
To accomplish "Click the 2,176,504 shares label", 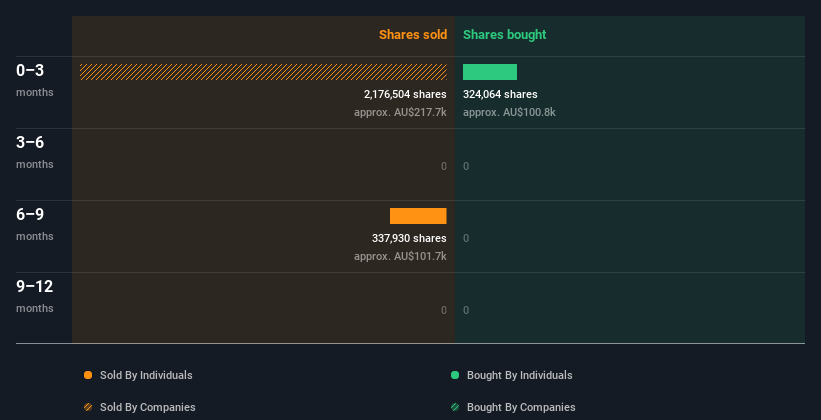I will (405, 94).
